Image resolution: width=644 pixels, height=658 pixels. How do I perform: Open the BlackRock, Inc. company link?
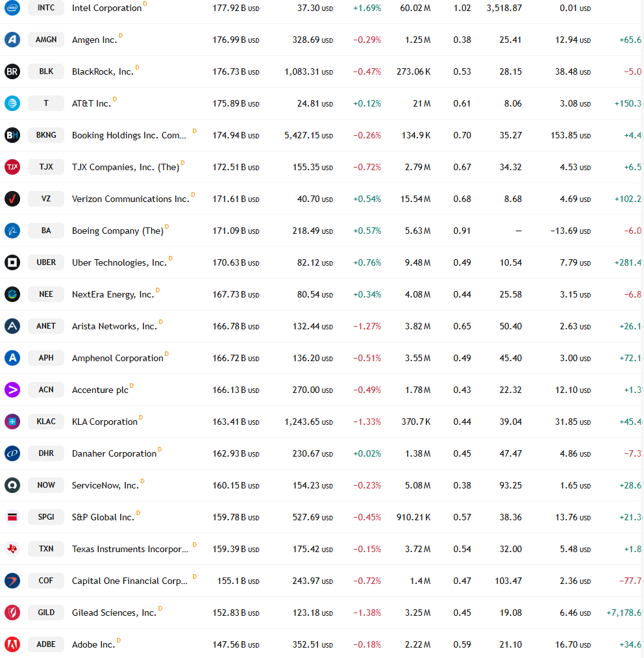[x=103, y=71]
